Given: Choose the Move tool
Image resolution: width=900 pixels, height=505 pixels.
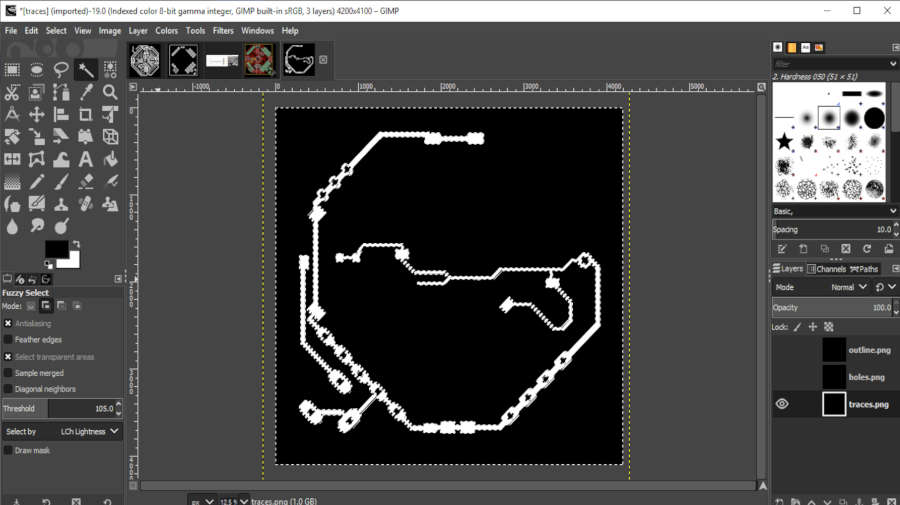Looking at the screenshot, I should [x=37, y=114].
